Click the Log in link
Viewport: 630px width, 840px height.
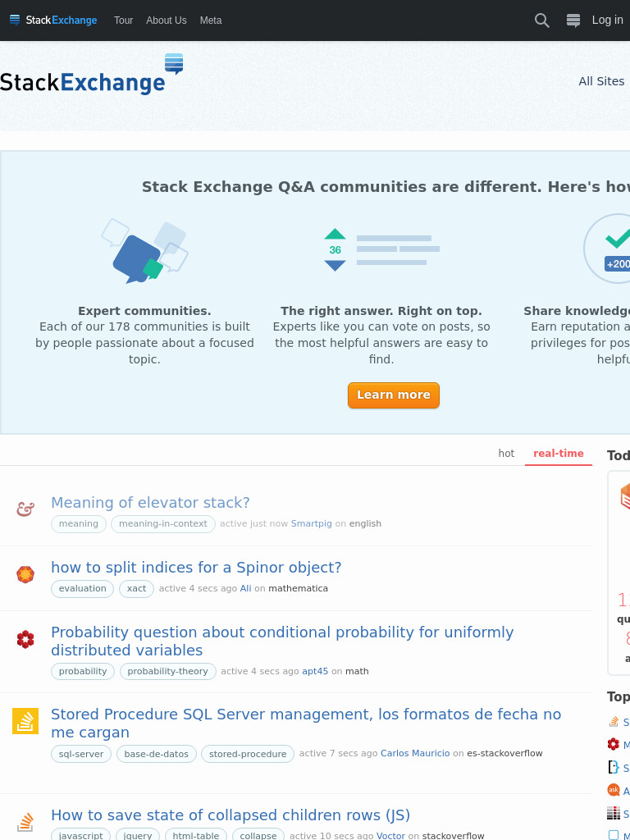click(607, 20)
